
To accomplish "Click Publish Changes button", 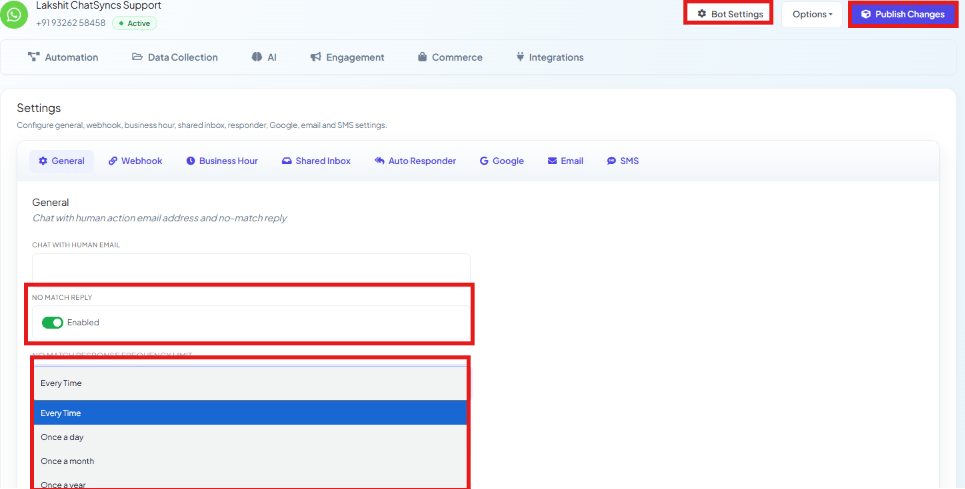I will (x=903, y=14).
